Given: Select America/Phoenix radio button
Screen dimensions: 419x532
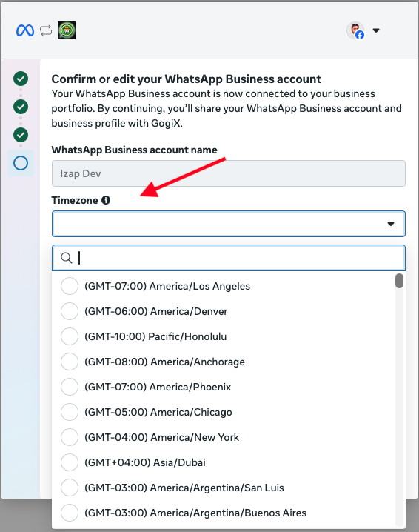Looking at the screenshot, I should click(x=70, y=387).
